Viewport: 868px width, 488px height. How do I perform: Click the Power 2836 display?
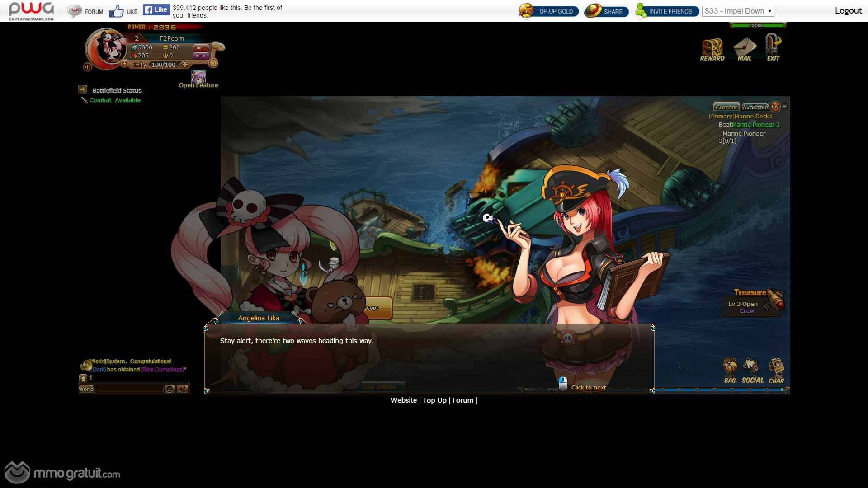coord(152,27)
